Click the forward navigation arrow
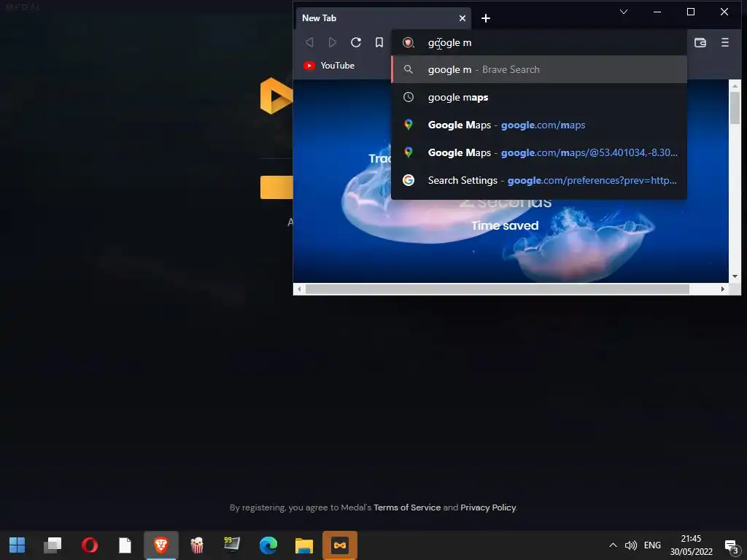Image resolution: width=747 pixels, height=560 pixels. pyautogui.click(x=333, y=42)
